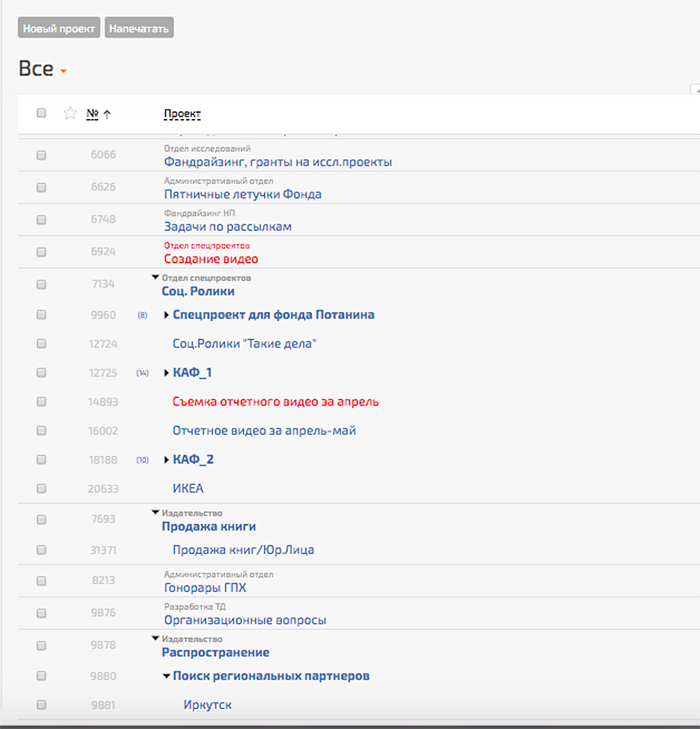700x729 pixels.
Task: Expand the КАФ_2 subproject triangle
Action: pyautogui.click(x=166, y=460)
